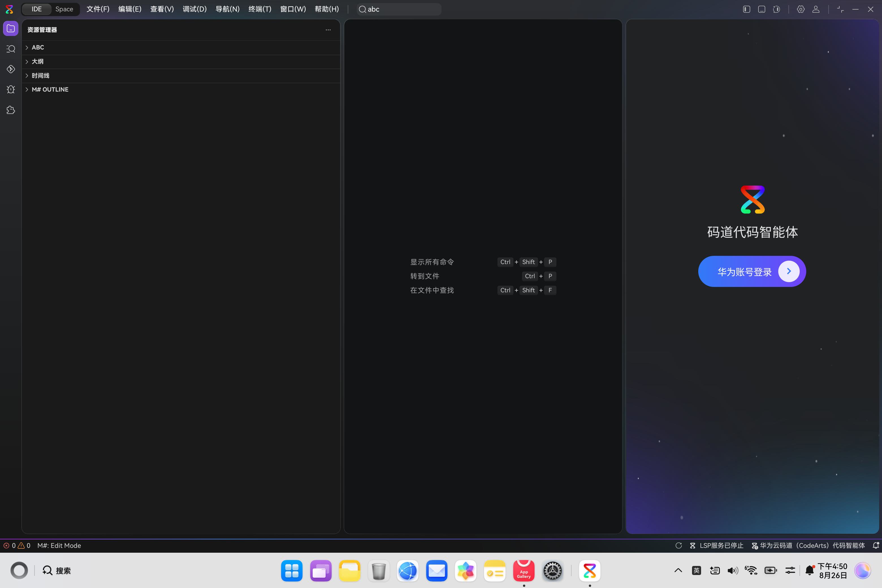This screenshot has width=882, height=588.
Task: Open the 终端(T) menu
Action: [x=260, y=9]
